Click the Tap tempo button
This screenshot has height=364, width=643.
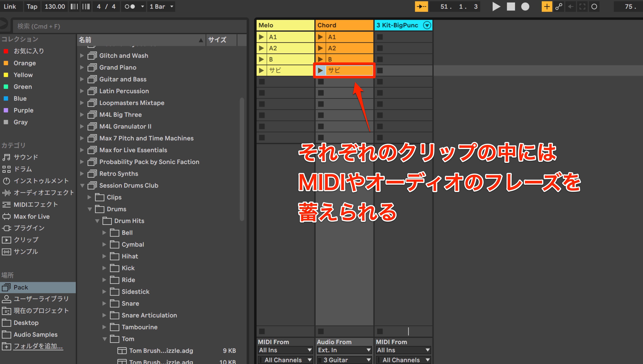point(32,7)
